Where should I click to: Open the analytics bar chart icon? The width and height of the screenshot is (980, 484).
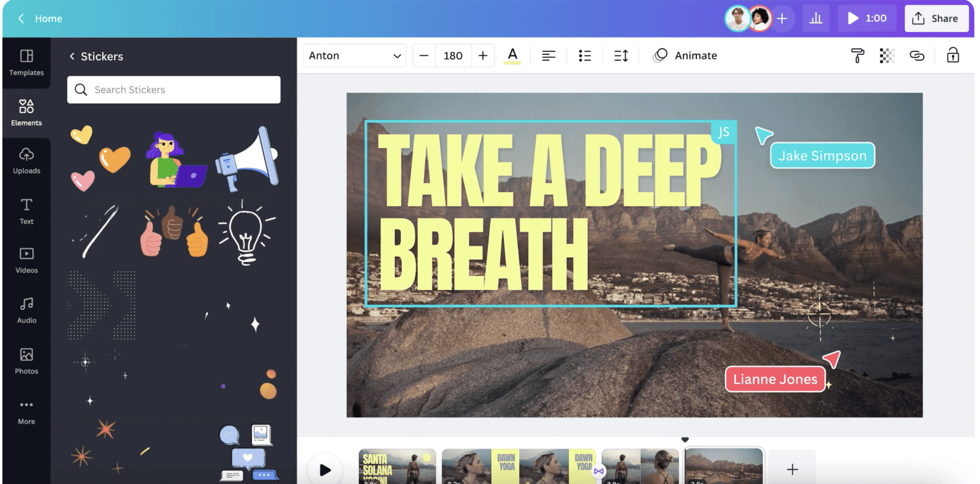[815, 19]
